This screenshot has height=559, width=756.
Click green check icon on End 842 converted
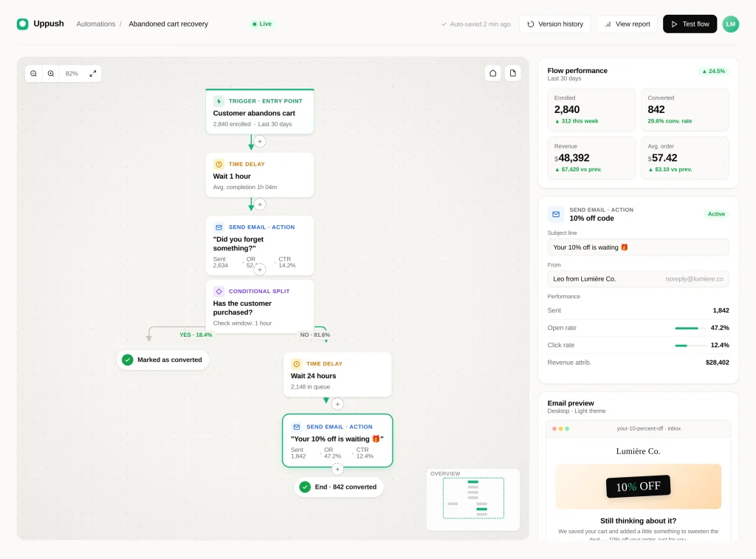[x=305, y=487]
